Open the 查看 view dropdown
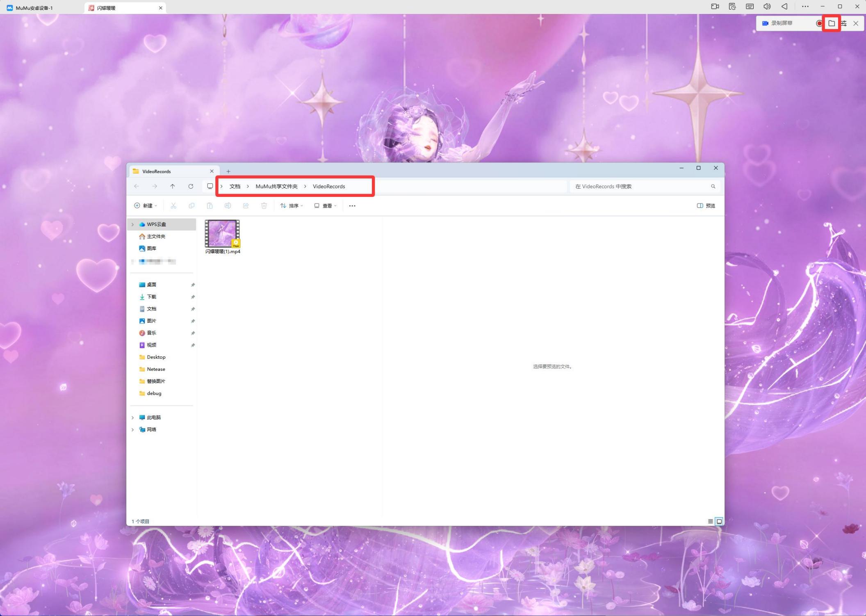This screenshot has height=616, width=866. click(x=325, y=205)
